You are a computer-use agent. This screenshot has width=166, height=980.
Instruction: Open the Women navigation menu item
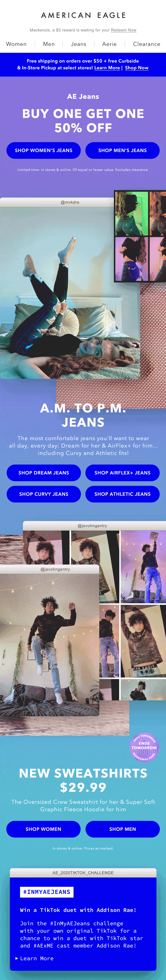tap(16, 44)
